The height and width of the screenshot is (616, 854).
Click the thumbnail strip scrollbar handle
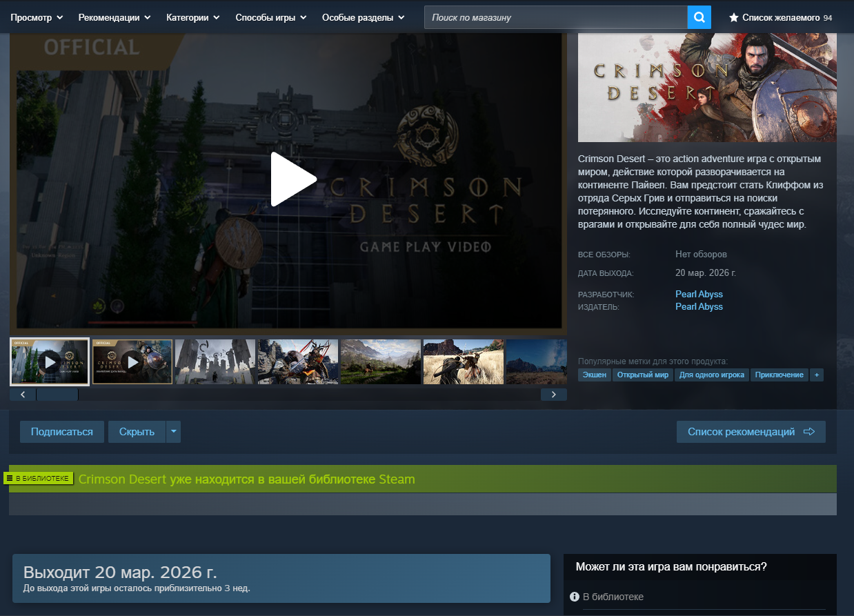[57, 395]
